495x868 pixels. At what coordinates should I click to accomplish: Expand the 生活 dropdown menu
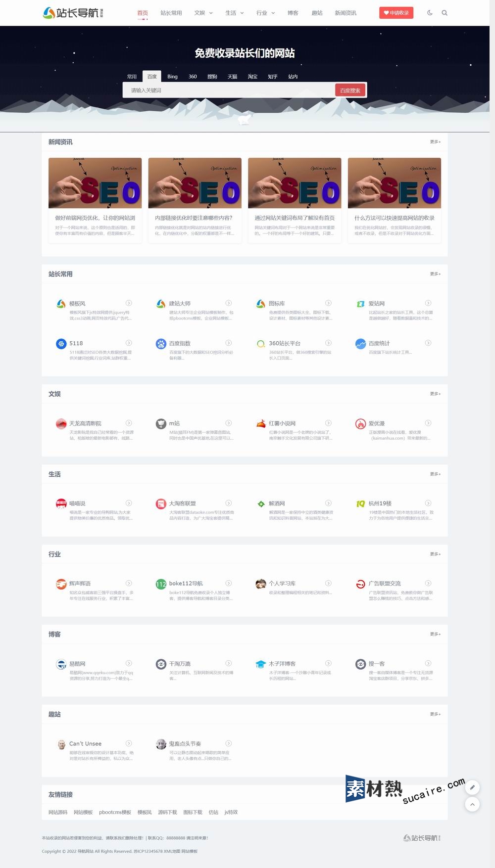pos(235,13)
